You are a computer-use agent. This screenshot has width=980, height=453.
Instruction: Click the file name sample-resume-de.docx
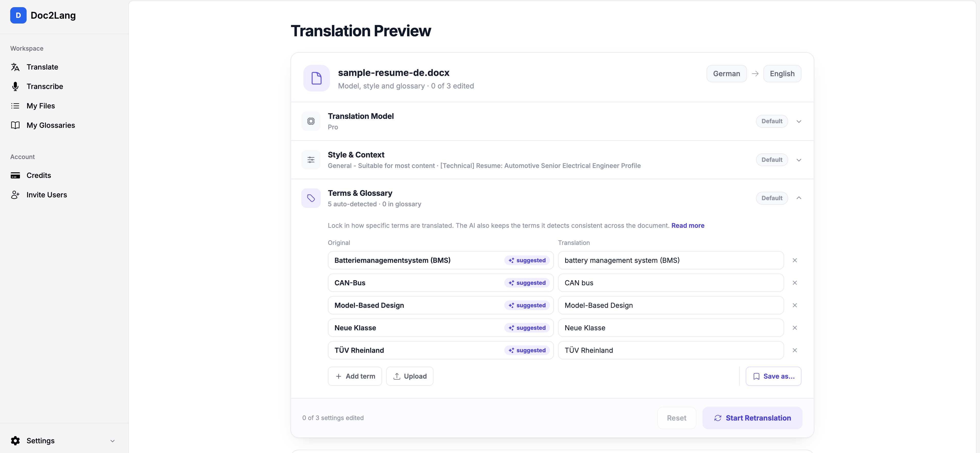pyautogui.click(x=393, y=73)
